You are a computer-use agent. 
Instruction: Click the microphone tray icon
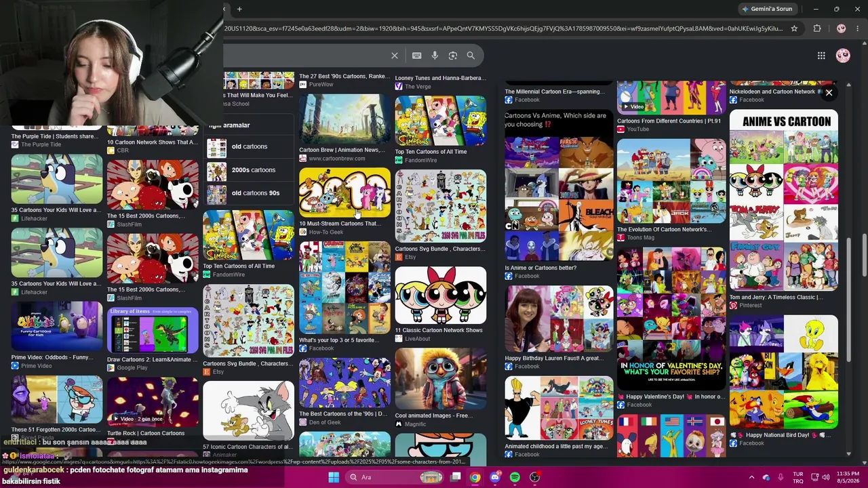[781, 477]
